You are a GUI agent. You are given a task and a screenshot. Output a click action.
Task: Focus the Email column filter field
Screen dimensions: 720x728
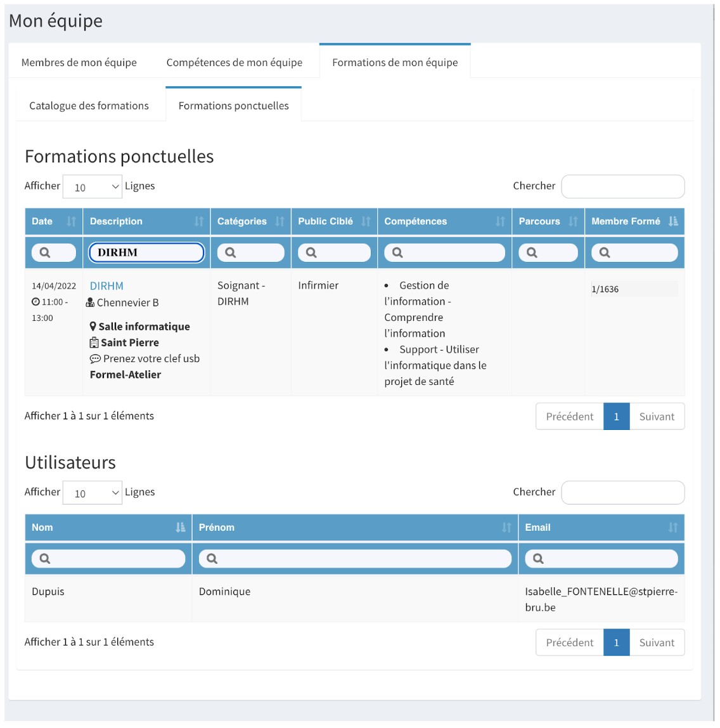point(601,559)
